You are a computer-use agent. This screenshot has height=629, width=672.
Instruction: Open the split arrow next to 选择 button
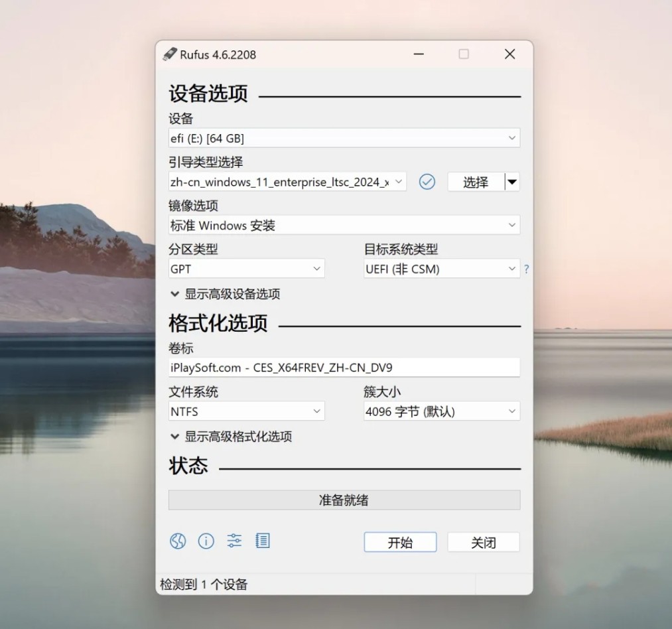pyautogui.click(x=512, y=182)
